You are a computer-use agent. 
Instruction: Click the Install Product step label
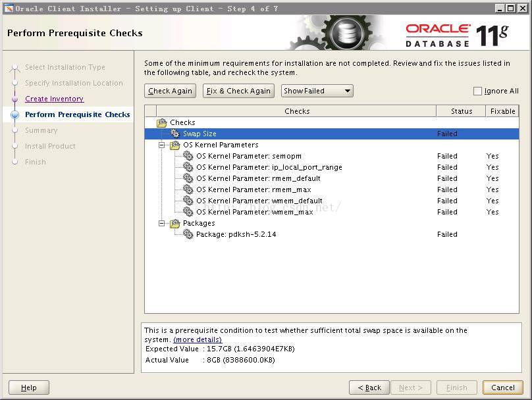pyautogui.click(x=50, y=146)
